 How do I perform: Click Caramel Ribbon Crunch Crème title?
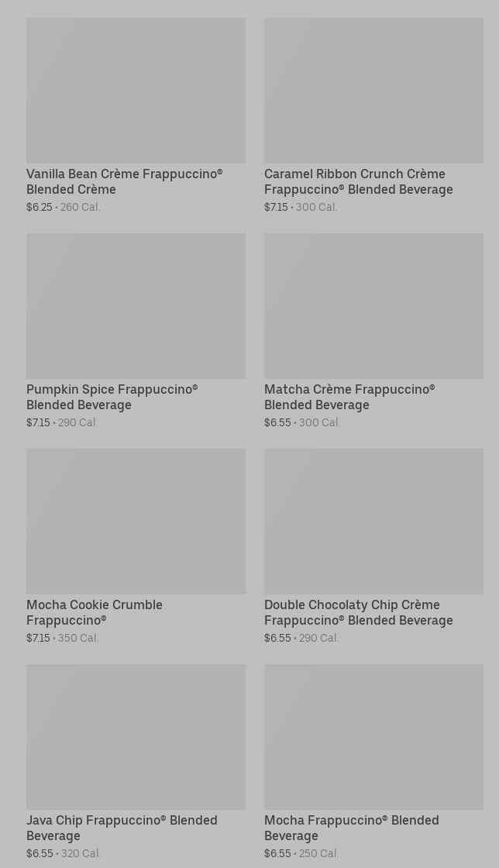tap(358, 181)
